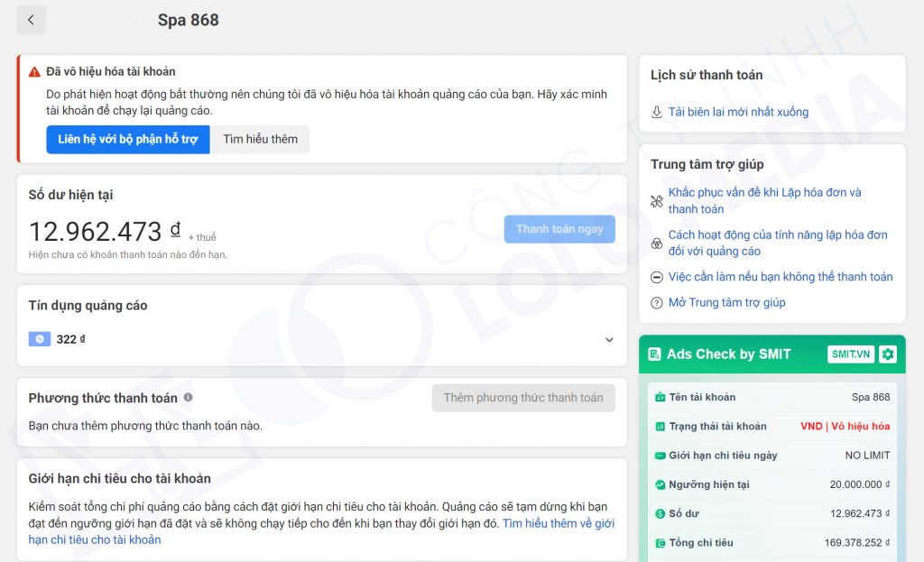Go back using the left arrow button

tap(32, 20)
